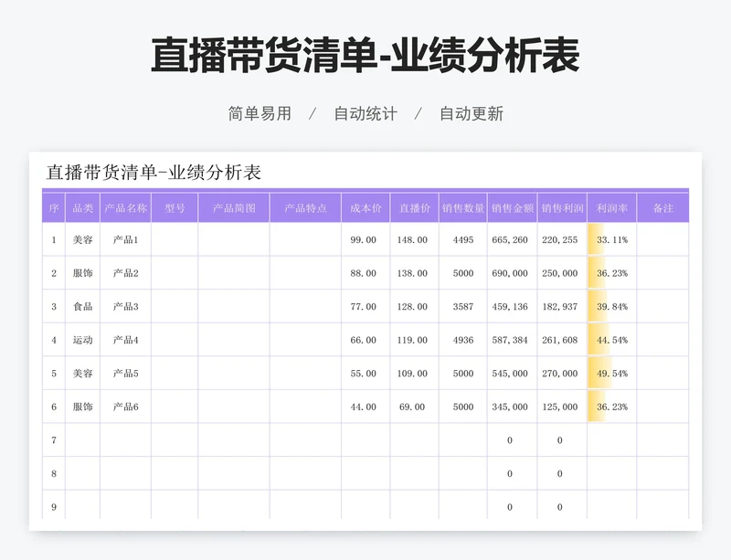This screenshot has width=731, height=560.
Task: Click sales amount cell 545,000
Action: click(513, 374)
